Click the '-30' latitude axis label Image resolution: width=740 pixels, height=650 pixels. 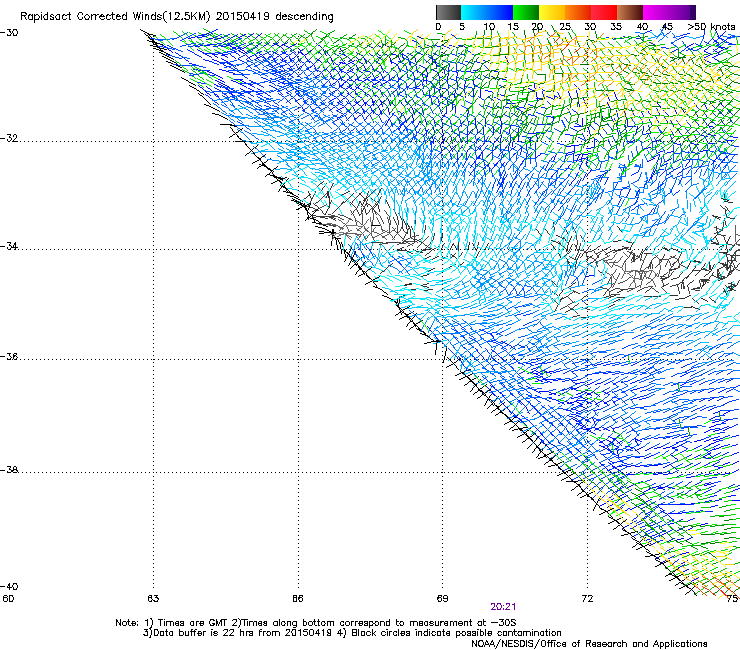pyautogui.click(x=9, y=33)
